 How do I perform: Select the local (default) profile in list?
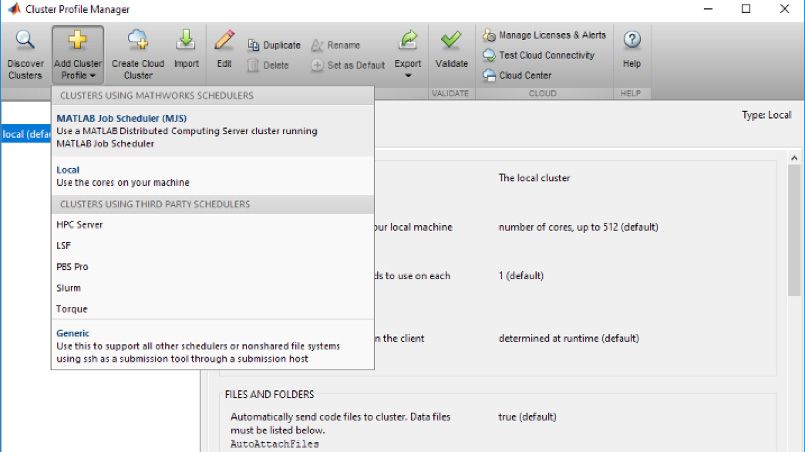[x=25, y=134]
